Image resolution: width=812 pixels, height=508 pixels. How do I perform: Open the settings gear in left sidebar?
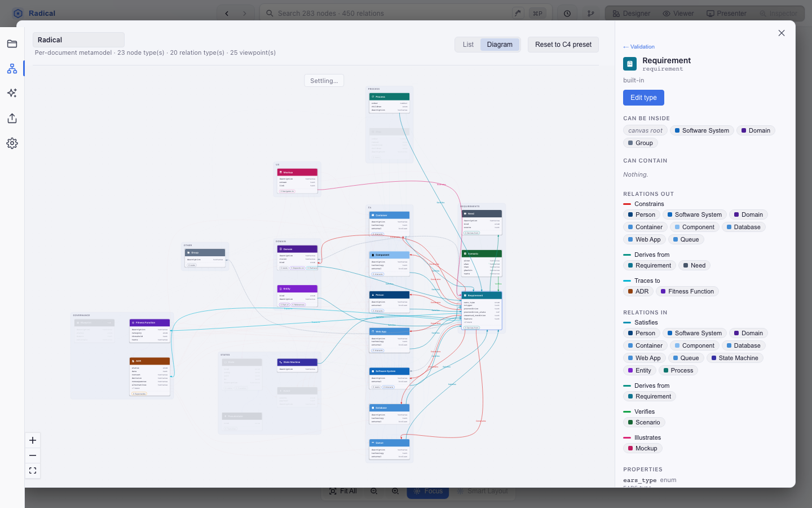[x=12, y=143]
